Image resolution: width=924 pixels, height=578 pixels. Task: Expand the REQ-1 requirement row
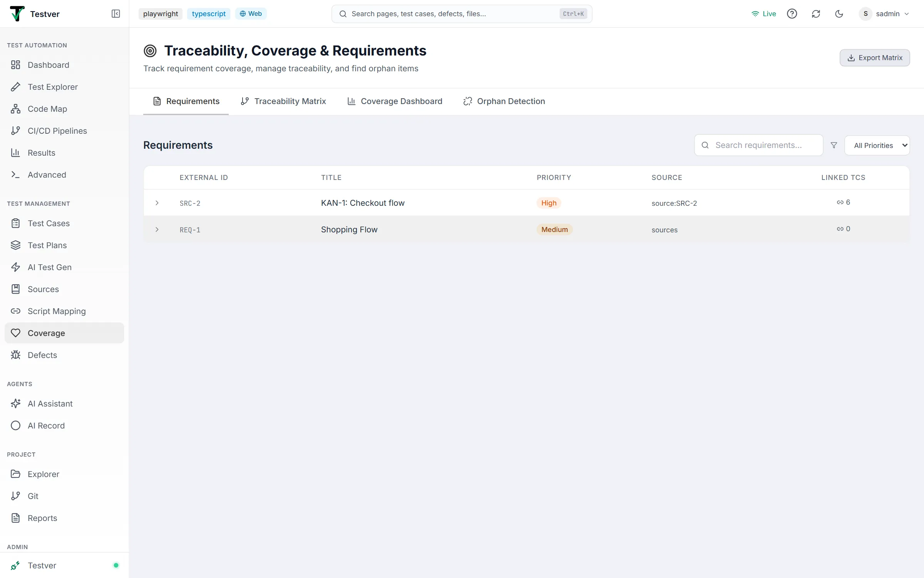157,229
